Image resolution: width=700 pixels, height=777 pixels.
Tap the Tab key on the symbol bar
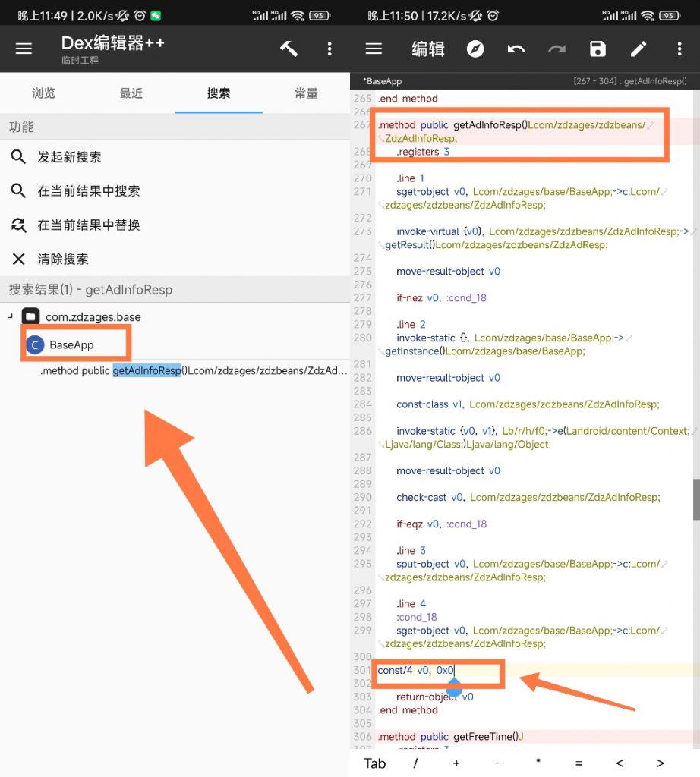[x=374, y=763]
